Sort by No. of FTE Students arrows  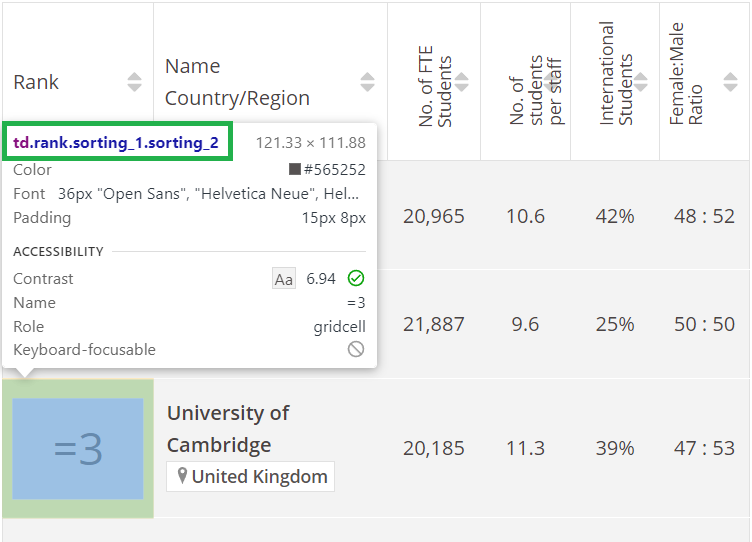461,82
